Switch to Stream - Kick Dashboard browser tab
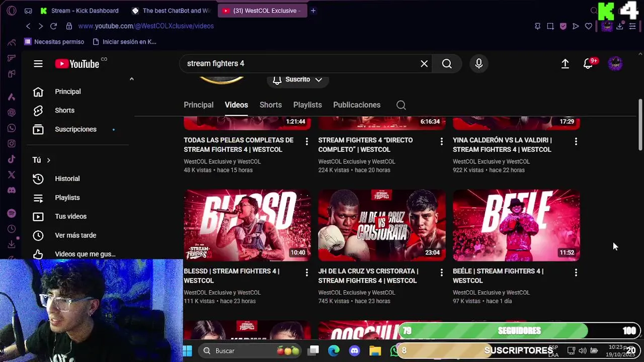The height and width of the screenshot is (362, 644). [79, 11]
